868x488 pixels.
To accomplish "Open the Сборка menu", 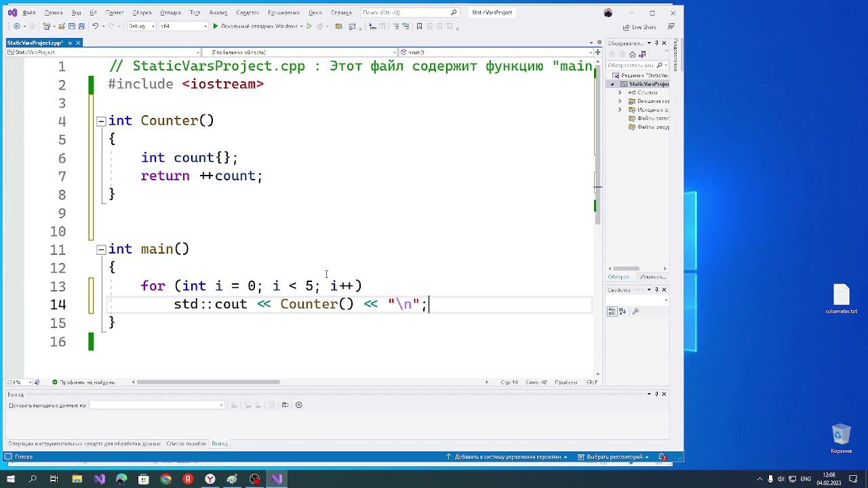I will coord(142,13).
